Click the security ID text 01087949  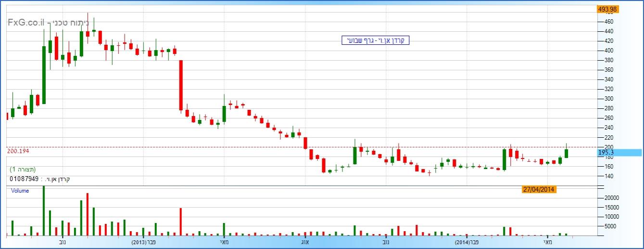click(24, 179)
